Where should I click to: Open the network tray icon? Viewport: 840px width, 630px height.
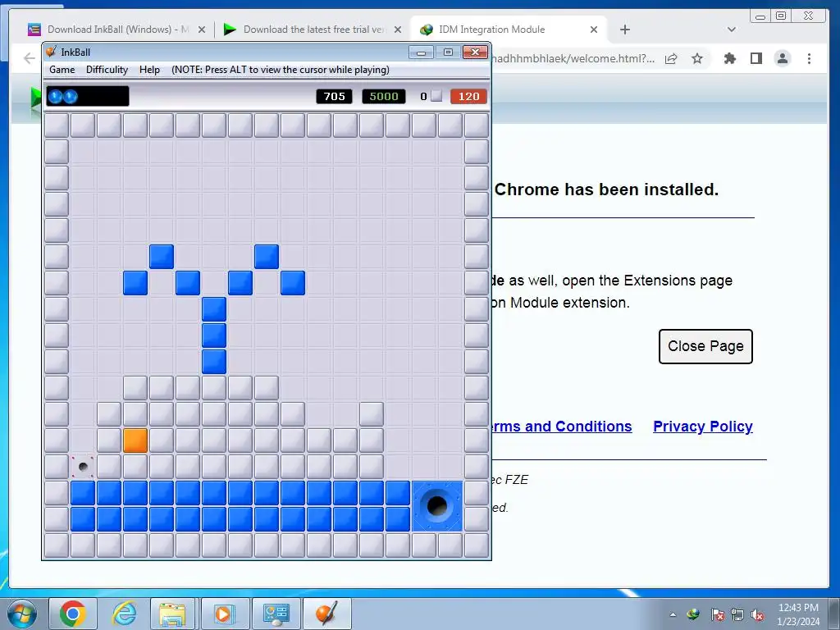(737, 614)
